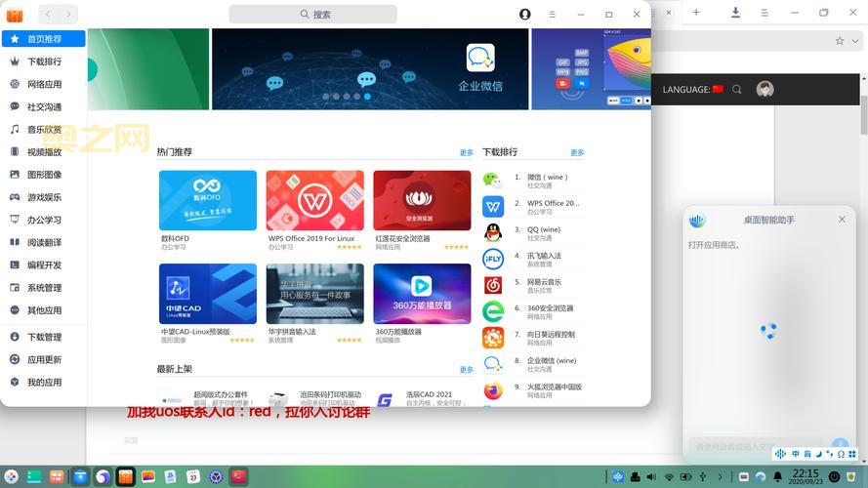Open 向日葵远程控制 icon in ranking
The height and width of the screenshot is (488, 868).
click(x=493, y=338)
